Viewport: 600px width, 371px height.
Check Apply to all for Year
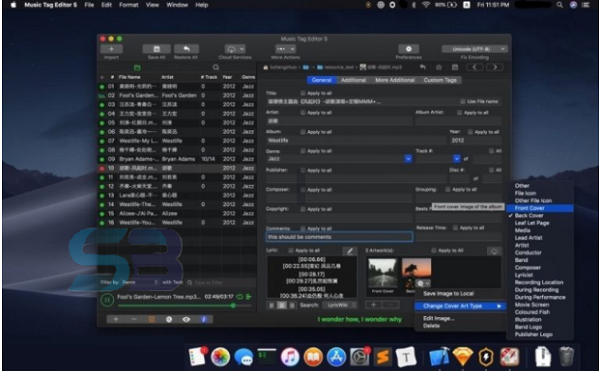[x=470, y=132]
